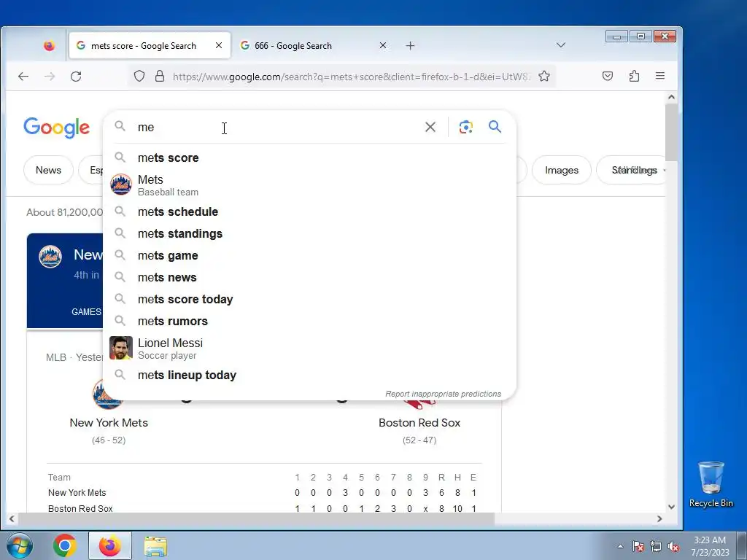Expand the list all tabs chevron

pyautogui.click(x=561, y=44)
